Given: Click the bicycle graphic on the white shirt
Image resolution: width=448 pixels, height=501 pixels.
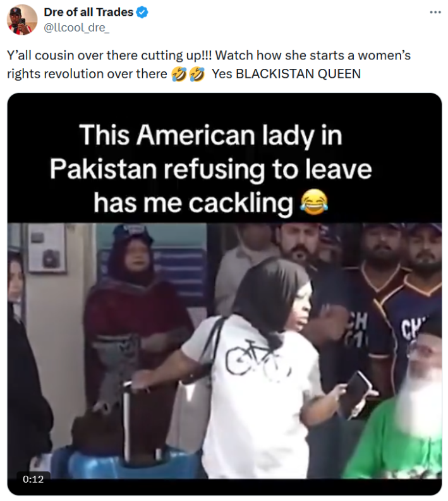Looking at the screenshot, I should click(x=258, y=357).
